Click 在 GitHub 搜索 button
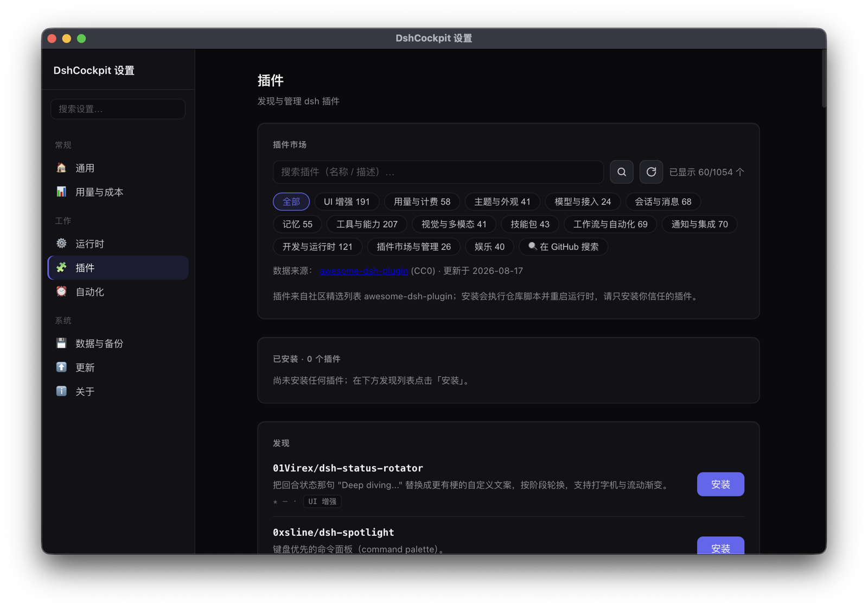Screen dimensions: 868x609 coord(564,247)
